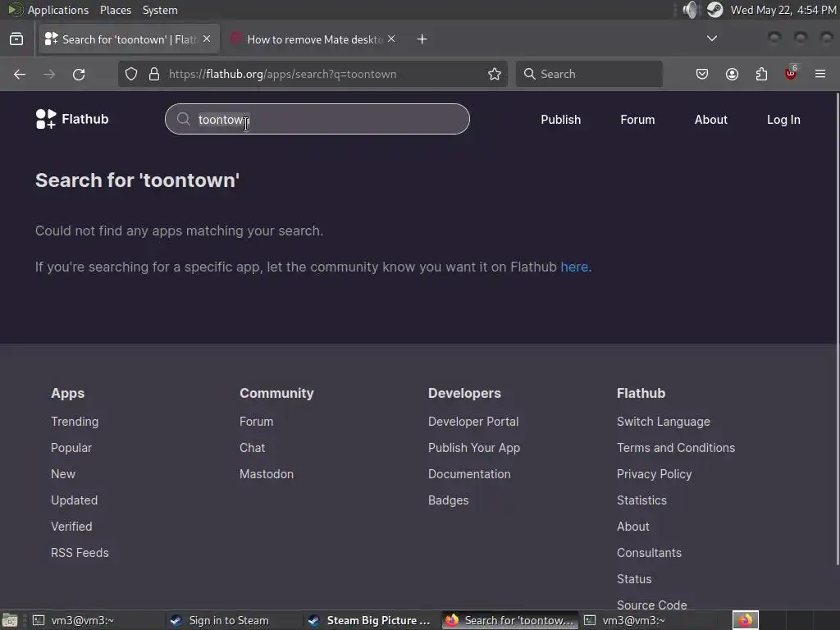Open Popular under Apps
The height and width of the screenshot is (630, 840).
point(71,448)
